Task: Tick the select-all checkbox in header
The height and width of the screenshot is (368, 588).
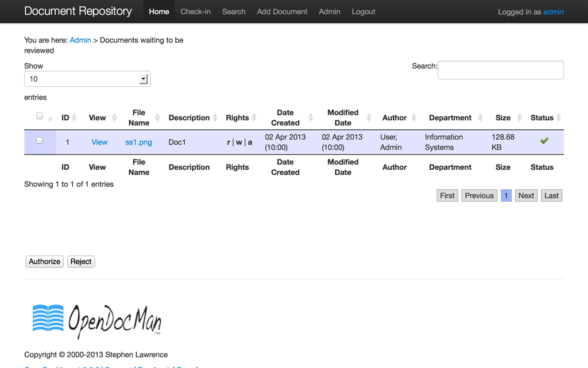Action: pos(40,116)
